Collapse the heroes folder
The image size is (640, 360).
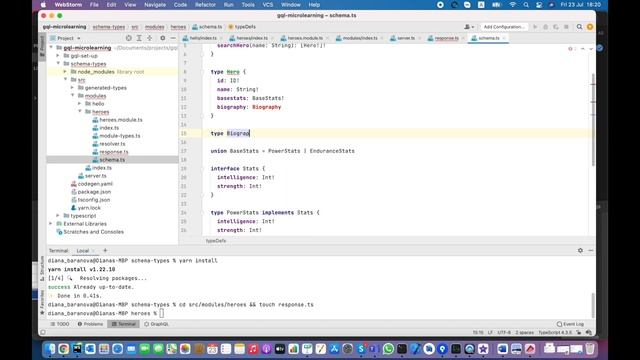80,112
